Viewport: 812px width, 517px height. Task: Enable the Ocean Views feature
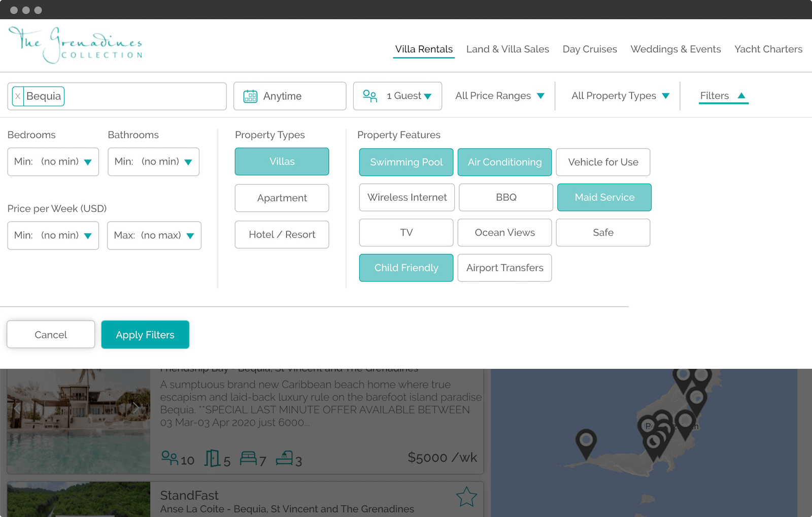pos(504,233)
